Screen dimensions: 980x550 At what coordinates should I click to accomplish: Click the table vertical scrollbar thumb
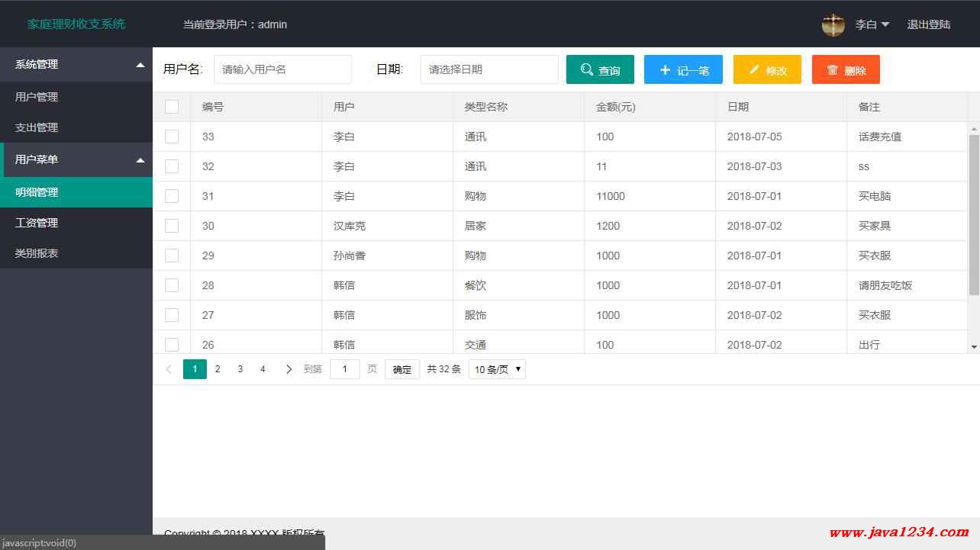click(x=974, y=215)
